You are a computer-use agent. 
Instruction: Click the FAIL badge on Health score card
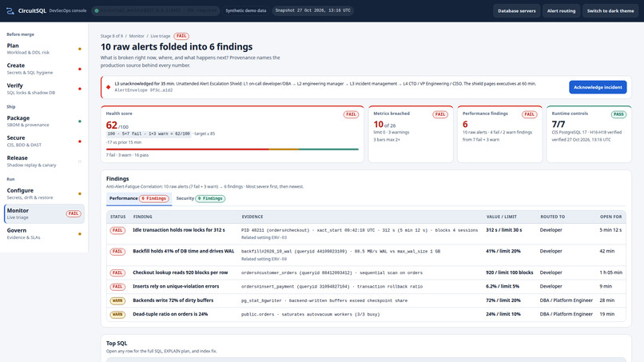351,114
